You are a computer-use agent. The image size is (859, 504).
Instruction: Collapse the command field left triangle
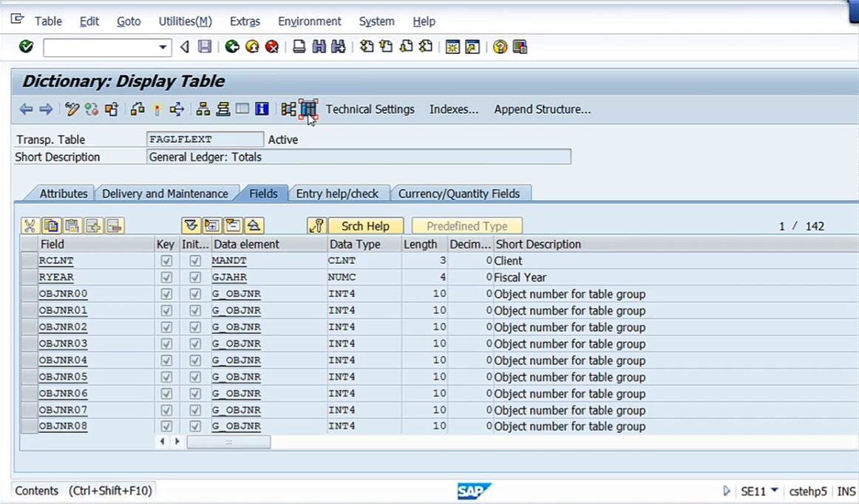185,47
